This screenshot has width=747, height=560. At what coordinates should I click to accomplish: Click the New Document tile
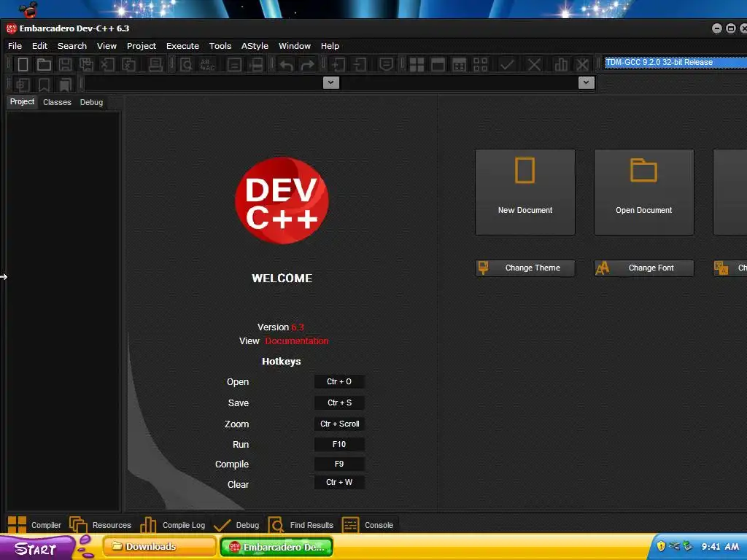tap(525, 192)
